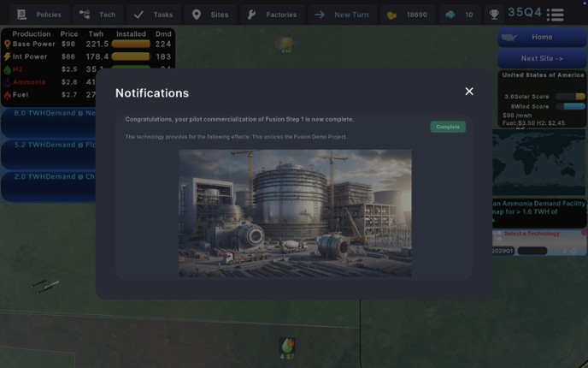
Task: Click the money coins icon
Action: tap(391, 15)
